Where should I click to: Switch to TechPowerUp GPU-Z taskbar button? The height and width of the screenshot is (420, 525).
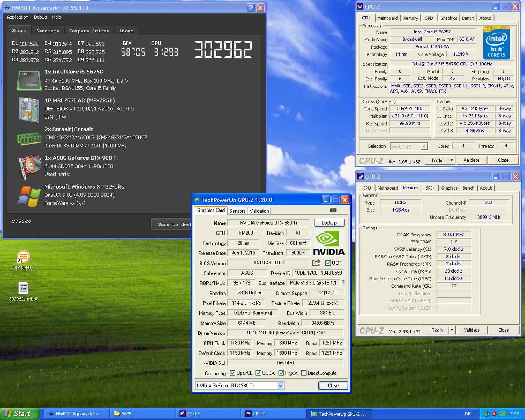coord(339,414)
